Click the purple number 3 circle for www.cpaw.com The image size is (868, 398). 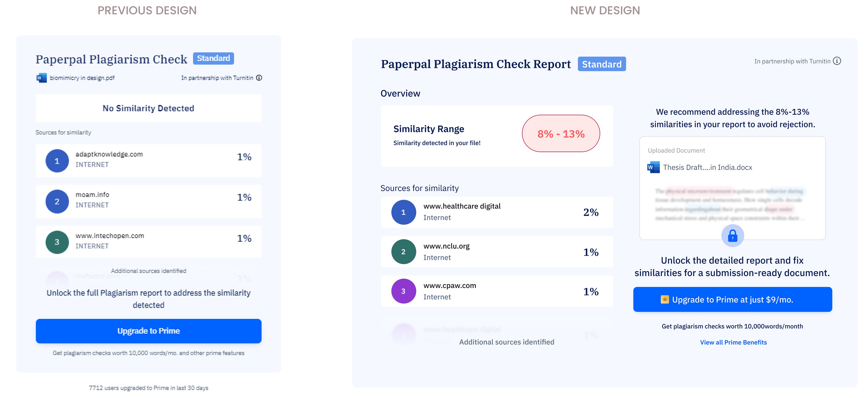(x=403, y=291)
